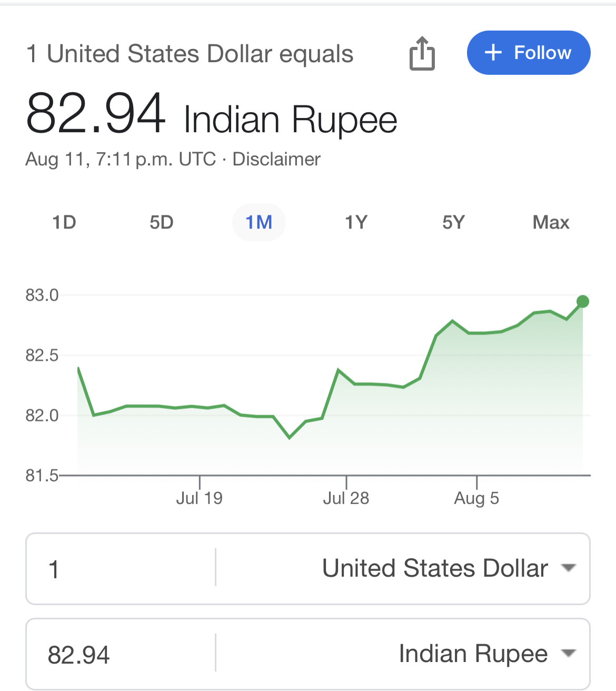
Task: Click the plus icon in Follow button
Action: pos(493,53)
